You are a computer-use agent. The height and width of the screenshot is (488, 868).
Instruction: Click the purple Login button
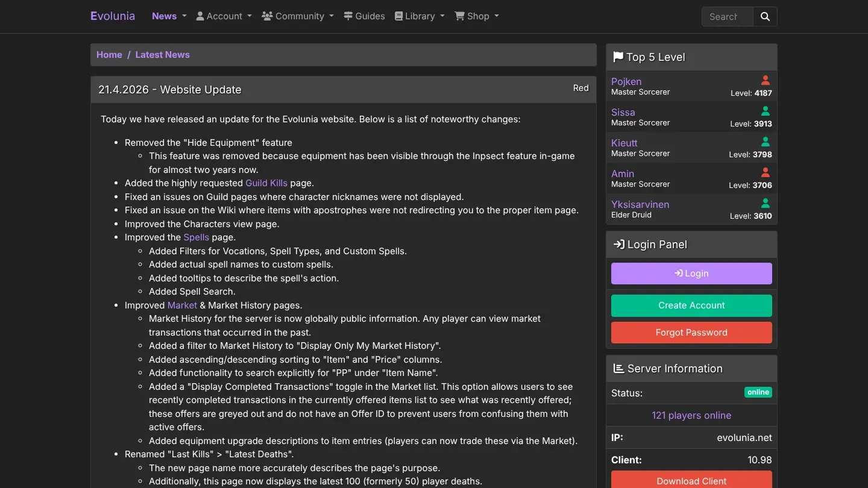(691, 274)
